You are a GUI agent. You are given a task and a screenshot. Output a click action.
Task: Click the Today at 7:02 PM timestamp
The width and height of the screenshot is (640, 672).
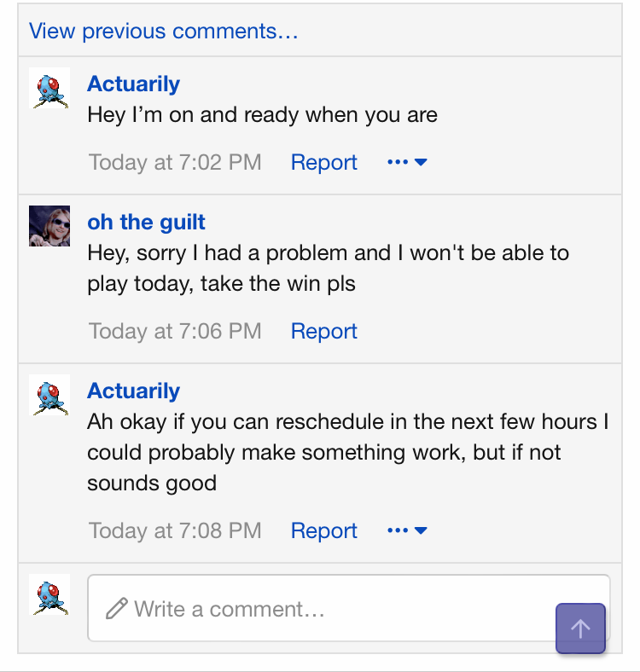pyautogui.click(x=175, y=162)
